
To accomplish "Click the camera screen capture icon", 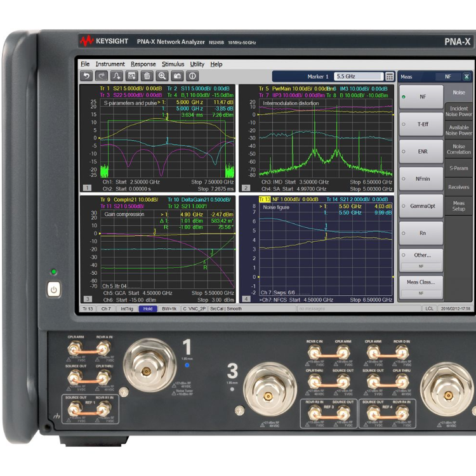I will click(x=177, y=76).
